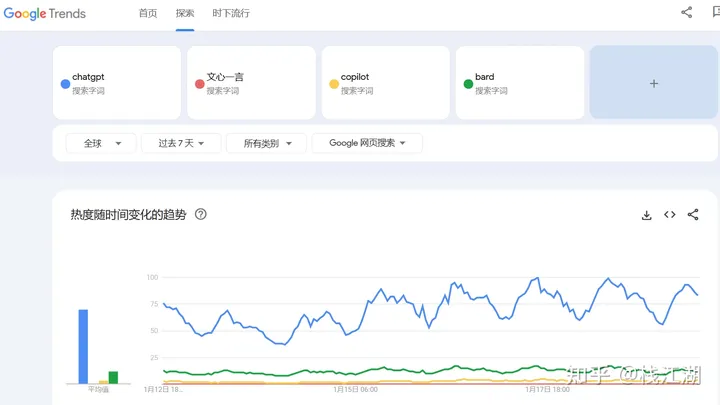Open the 所有类别 category dropdown
The image size is (720, 405).
coord(266,143)
